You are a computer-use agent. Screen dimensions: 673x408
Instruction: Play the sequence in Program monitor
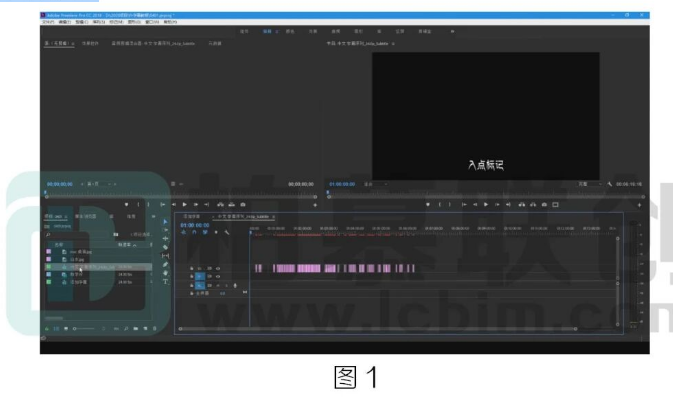coord(488,204)
